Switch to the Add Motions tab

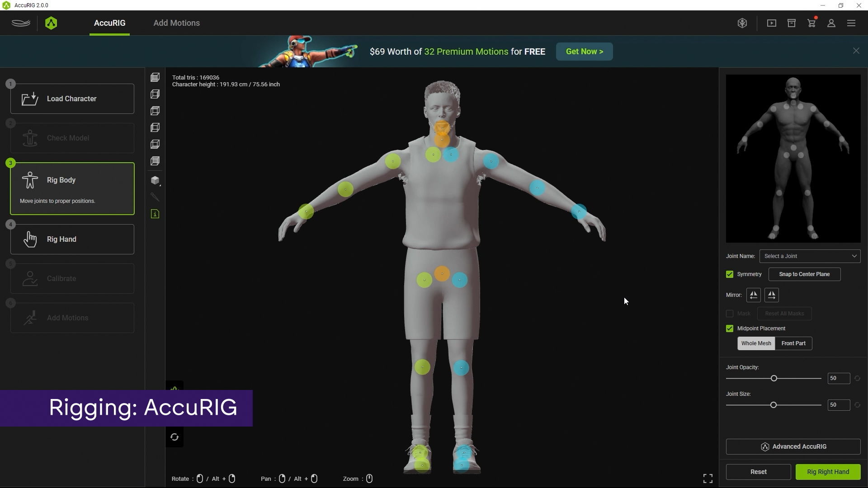coord(176,23)
